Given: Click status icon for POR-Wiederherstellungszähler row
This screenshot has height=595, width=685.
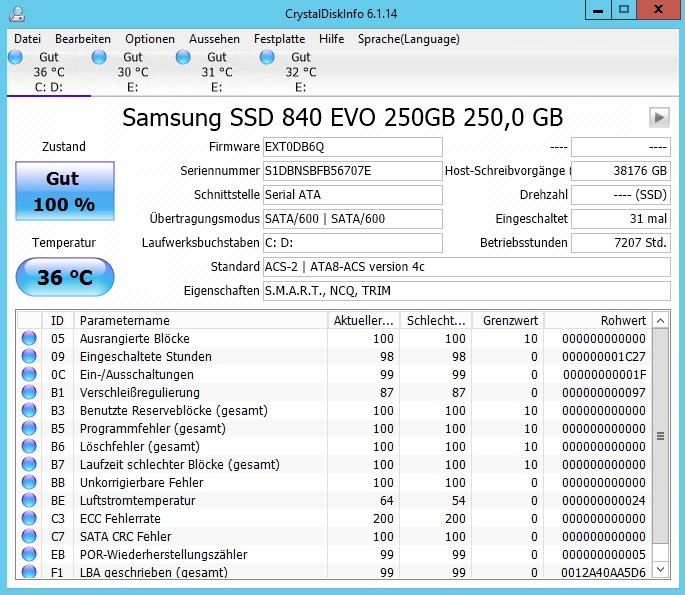Looking at the screenshot, I should click(x=29, y=554).
